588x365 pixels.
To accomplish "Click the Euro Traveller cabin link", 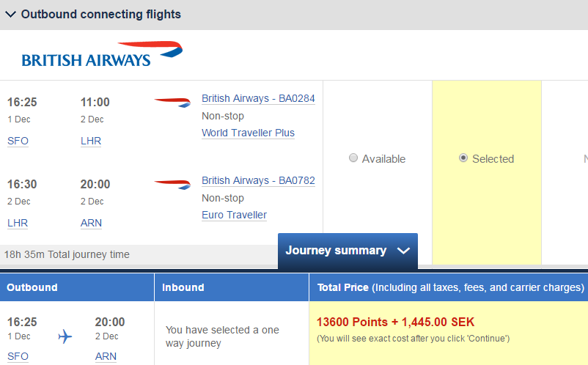I will click(234, 215).
